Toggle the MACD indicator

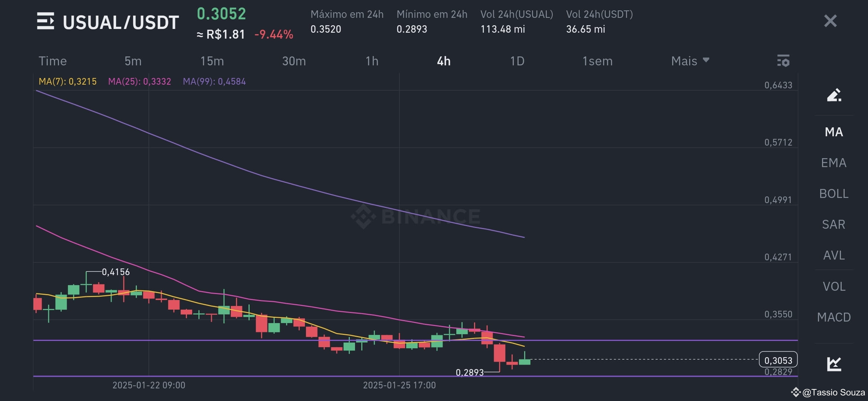click(x=834, y=317)
